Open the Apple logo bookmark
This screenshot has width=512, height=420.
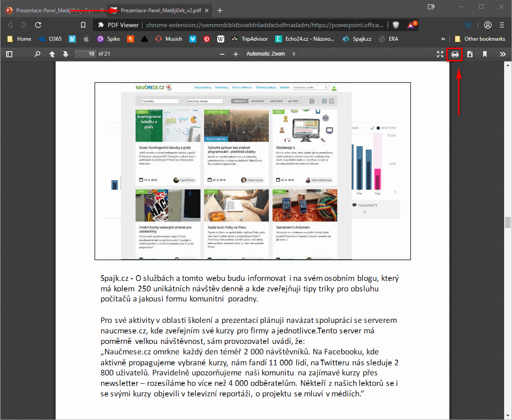86,39
